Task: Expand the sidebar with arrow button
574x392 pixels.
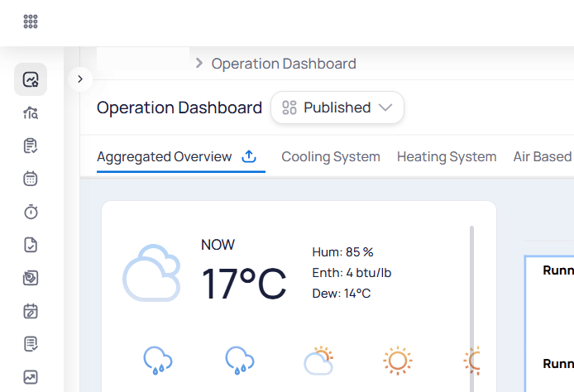Action: click(80, 79)
